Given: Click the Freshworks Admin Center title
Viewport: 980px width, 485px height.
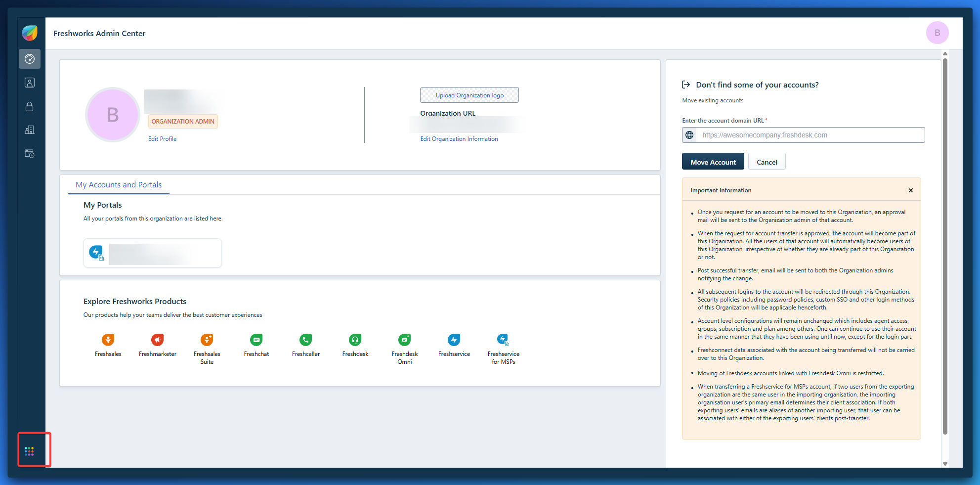Looking at the screenshot, I should tap(99, 33).
